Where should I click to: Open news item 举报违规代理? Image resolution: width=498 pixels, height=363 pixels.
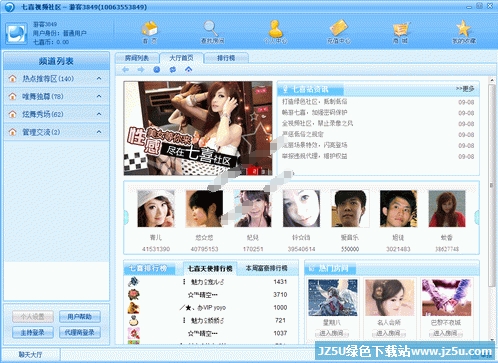pyautogui.click(x=314, y=156)
